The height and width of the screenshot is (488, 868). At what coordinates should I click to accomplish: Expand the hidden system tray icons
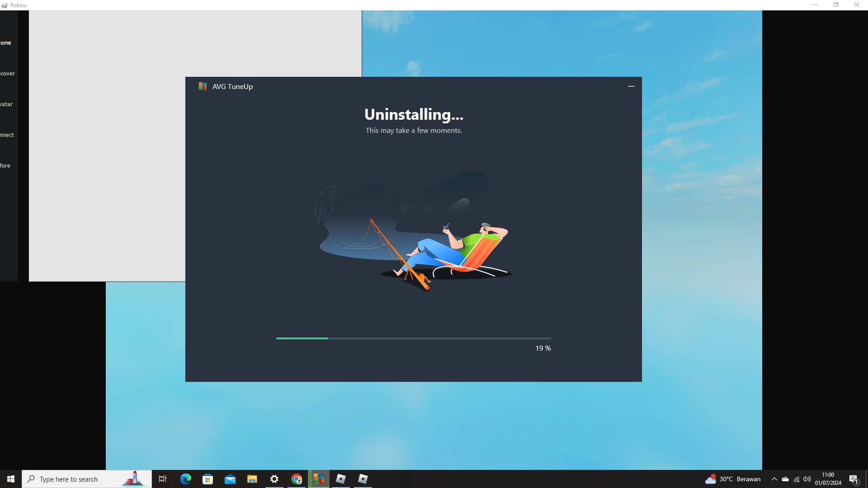pos(774,479)
